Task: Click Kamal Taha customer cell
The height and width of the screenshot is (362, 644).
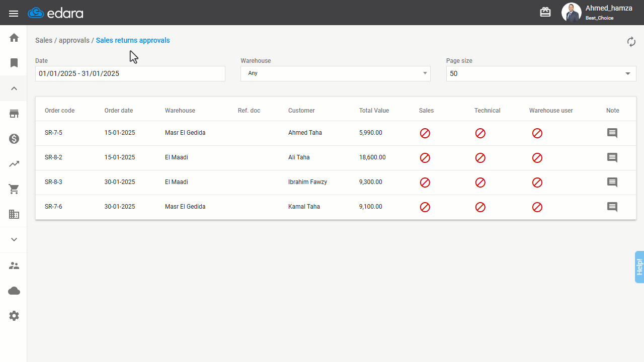Action: coord(304,207)
